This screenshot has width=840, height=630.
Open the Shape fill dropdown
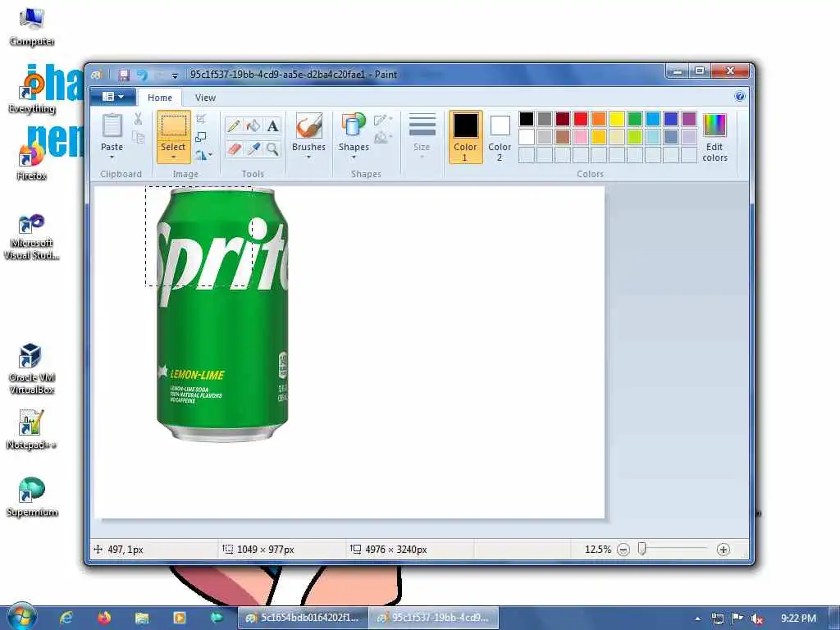tap(383, 138)
